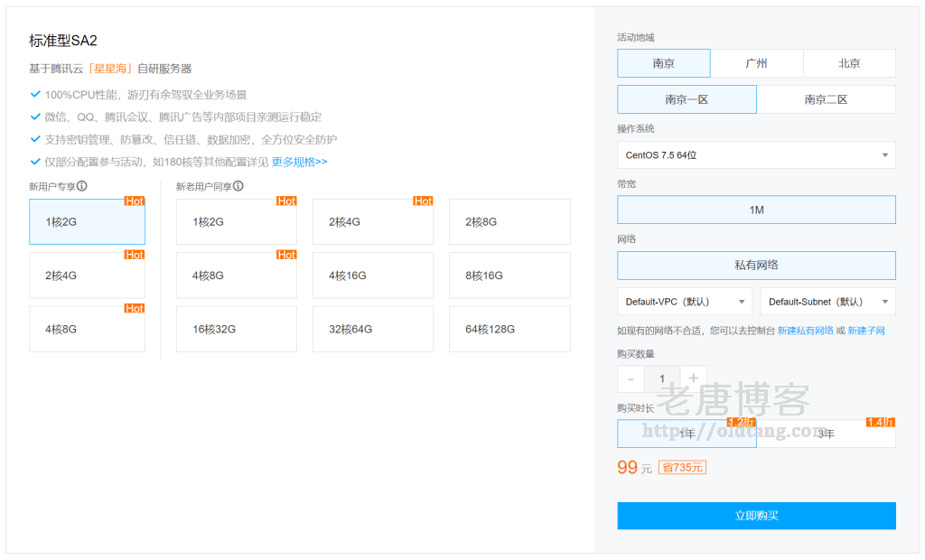The image size is (925, 560).
Task: Select the 3年 purchase duration
Action: (x=826, y=434)
